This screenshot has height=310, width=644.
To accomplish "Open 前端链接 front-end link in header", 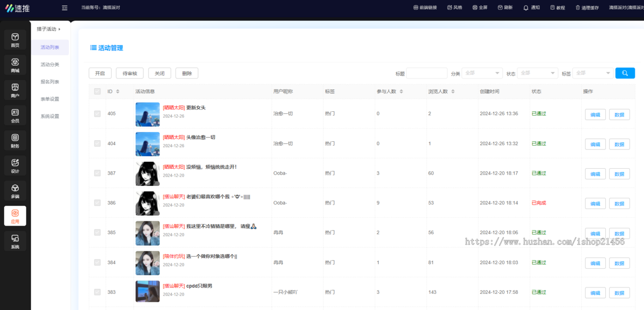I will pos(425,8).
